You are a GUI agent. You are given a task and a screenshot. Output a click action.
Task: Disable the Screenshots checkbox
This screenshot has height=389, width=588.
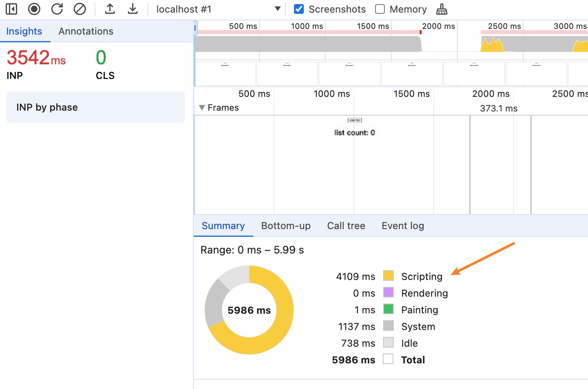[299, 9]
